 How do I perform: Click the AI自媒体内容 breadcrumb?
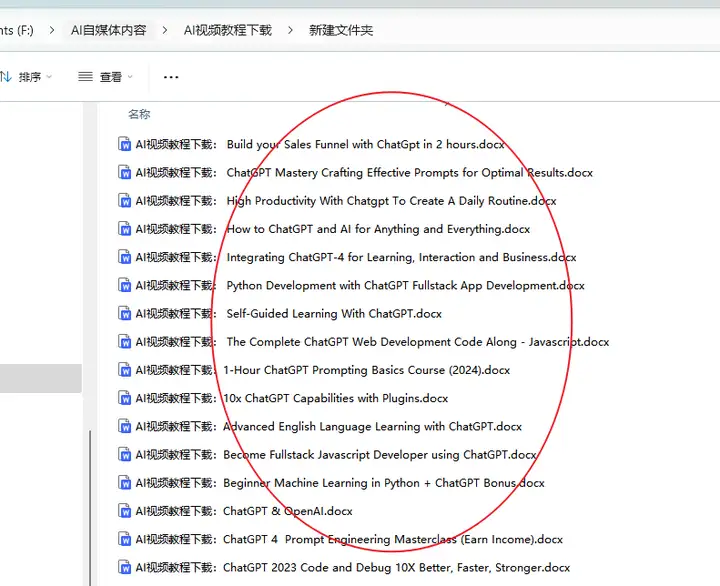(109, 30)
